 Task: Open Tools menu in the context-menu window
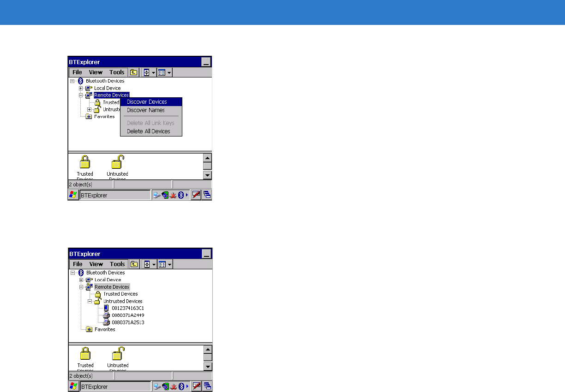coord(117,72)
